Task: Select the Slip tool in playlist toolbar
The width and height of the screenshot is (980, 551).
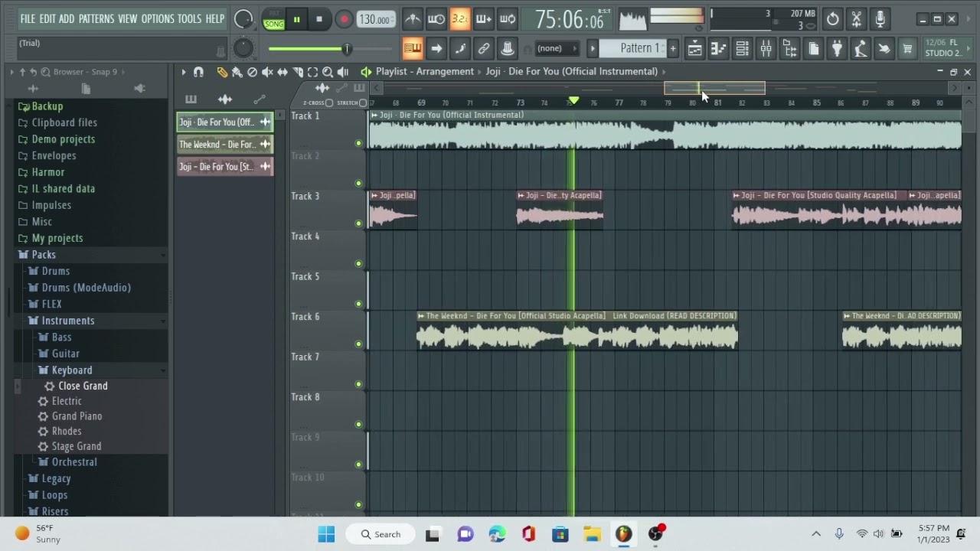Action: tap(283, 72)
